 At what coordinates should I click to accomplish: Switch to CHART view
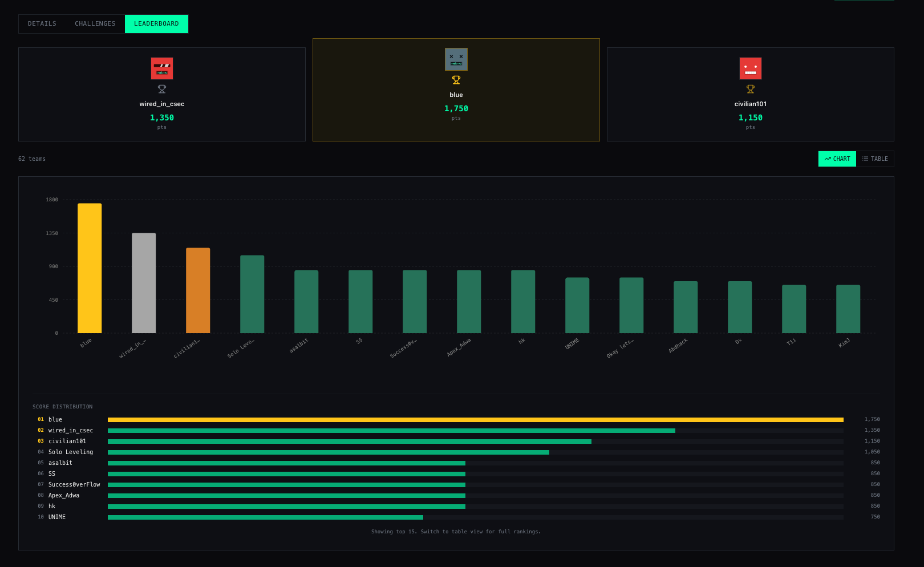click(837, 159)
